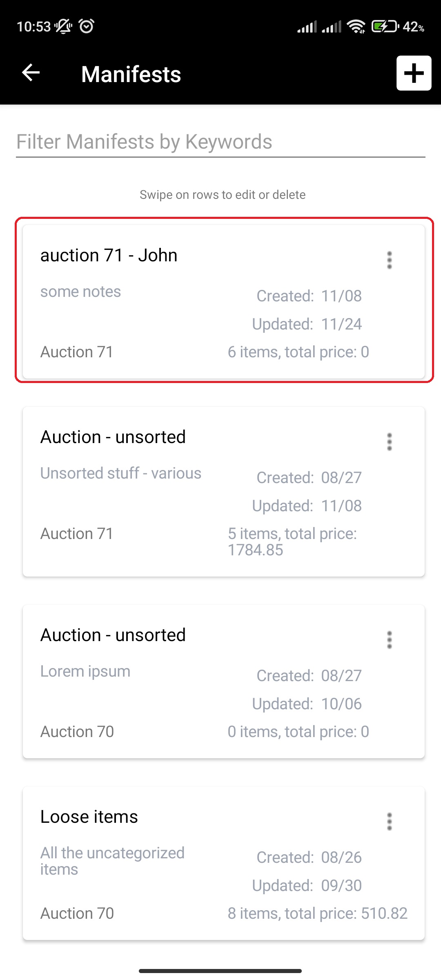This screenshot has width=441, height=980.
Task: Tap the '8 items, total price: 510.82' summary
Action: pos(318,913)
